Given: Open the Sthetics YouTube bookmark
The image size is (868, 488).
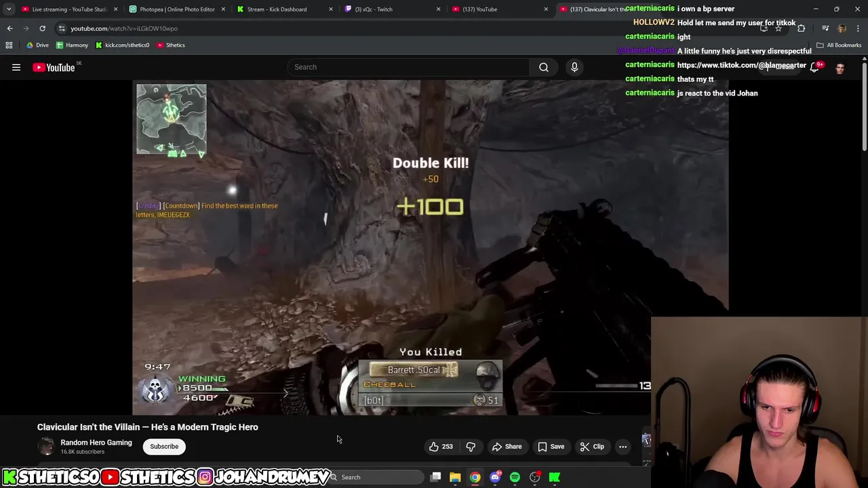Looking at the screenshot, I should [x=171, y=45].
